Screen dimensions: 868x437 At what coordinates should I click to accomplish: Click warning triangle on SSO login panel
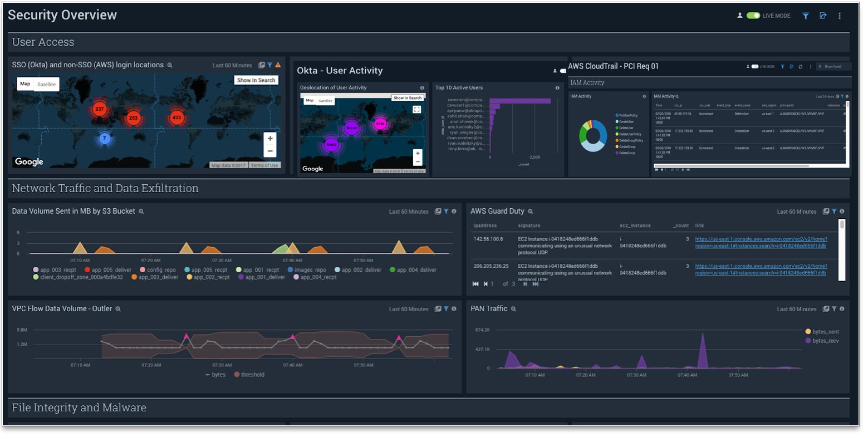click(x=278, y=66)
